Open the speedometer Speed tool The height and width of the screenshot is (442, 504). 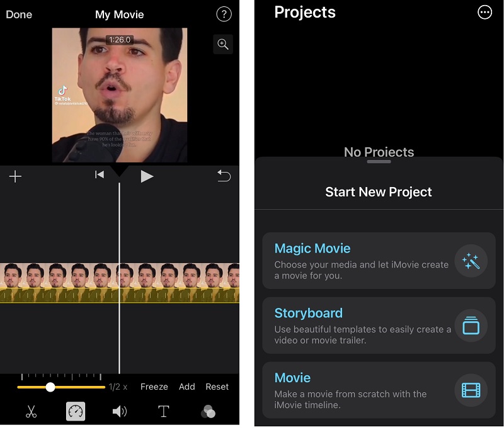(76, 412)
